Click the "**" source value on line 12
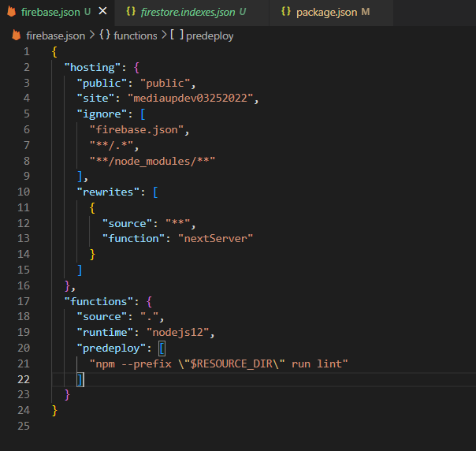 click(178, 223)
